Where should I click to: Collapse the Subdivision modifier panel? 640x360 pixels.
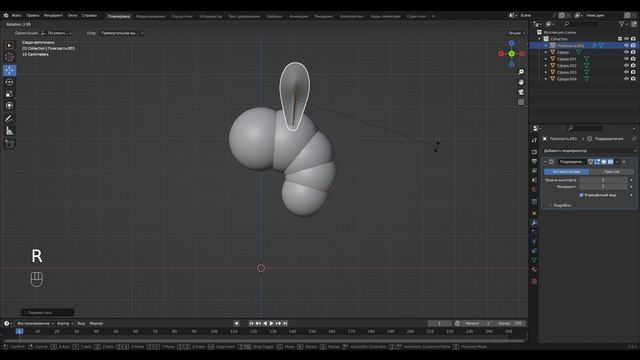tap(545, 162)
